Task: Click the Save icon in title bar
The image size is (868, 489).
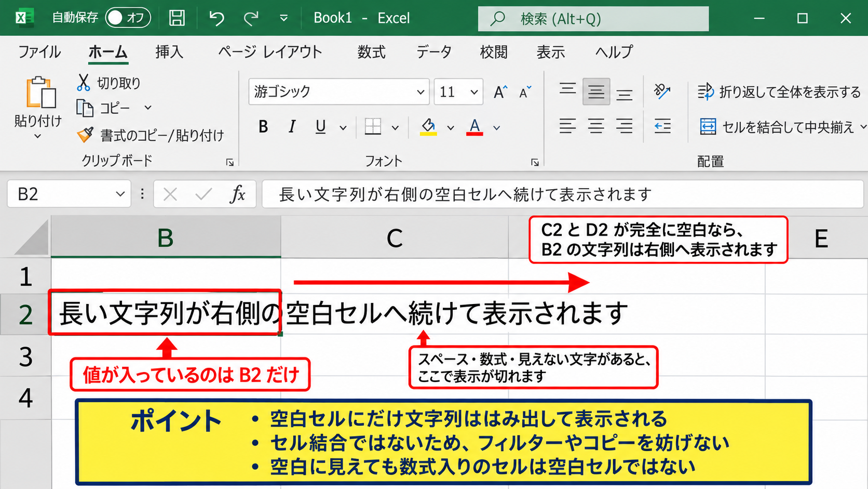Action: [x=177, y=18]
